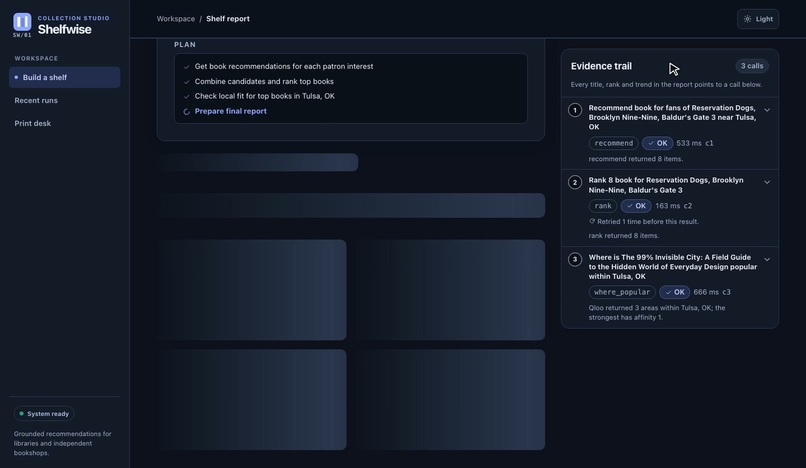Click OK status badge for rank call
806x468 pixels.
636,206
